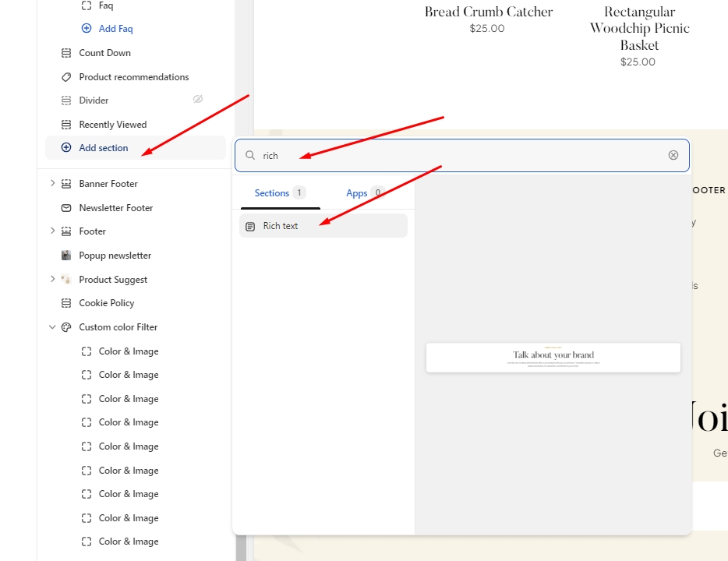Viewport: 728px width, 561px height.
Task: Click the Newsletter Footer envelope icon
Action: point(66,208)
